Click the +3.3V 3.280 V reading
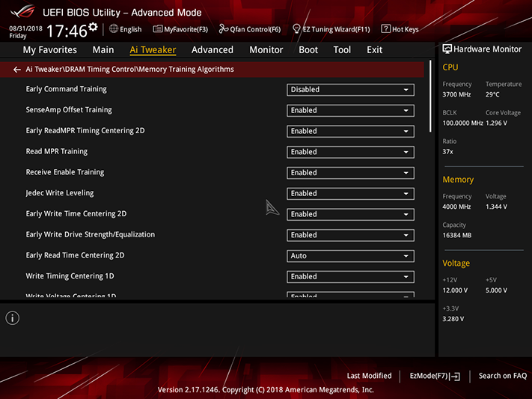The height and width of the screenshot is (399, 532). pos(453,319)
